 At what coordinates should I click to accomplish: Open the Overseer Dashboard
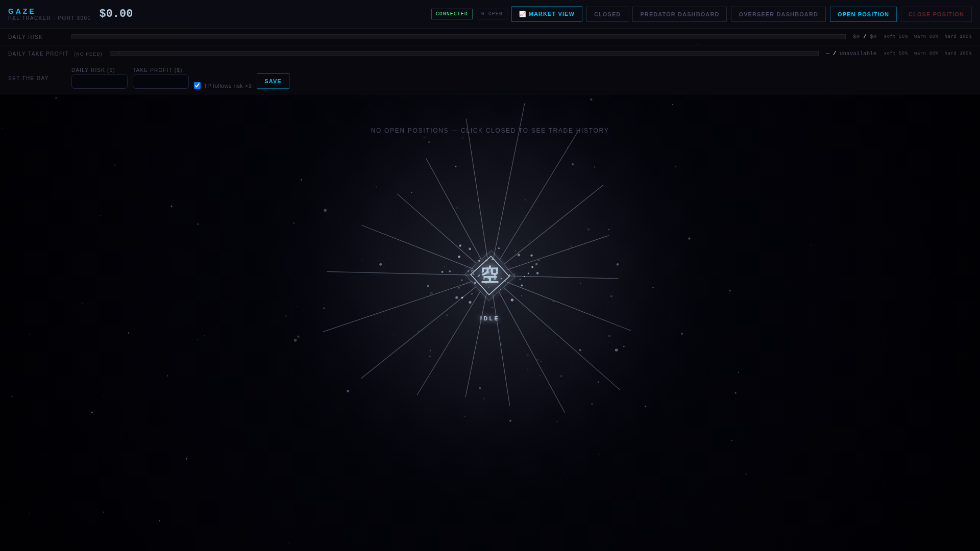pos(778,14)
